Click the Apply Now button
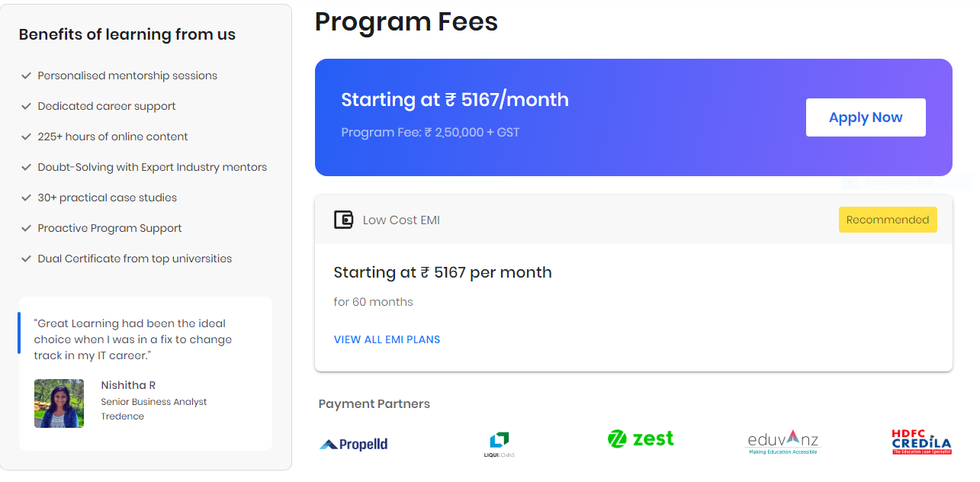 tap(866, 117)
